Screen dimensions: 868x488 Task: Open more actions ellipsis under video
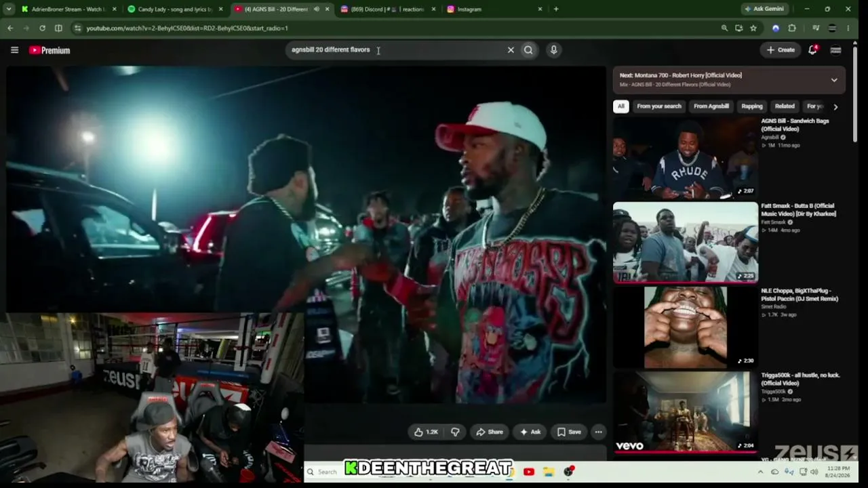598,432
